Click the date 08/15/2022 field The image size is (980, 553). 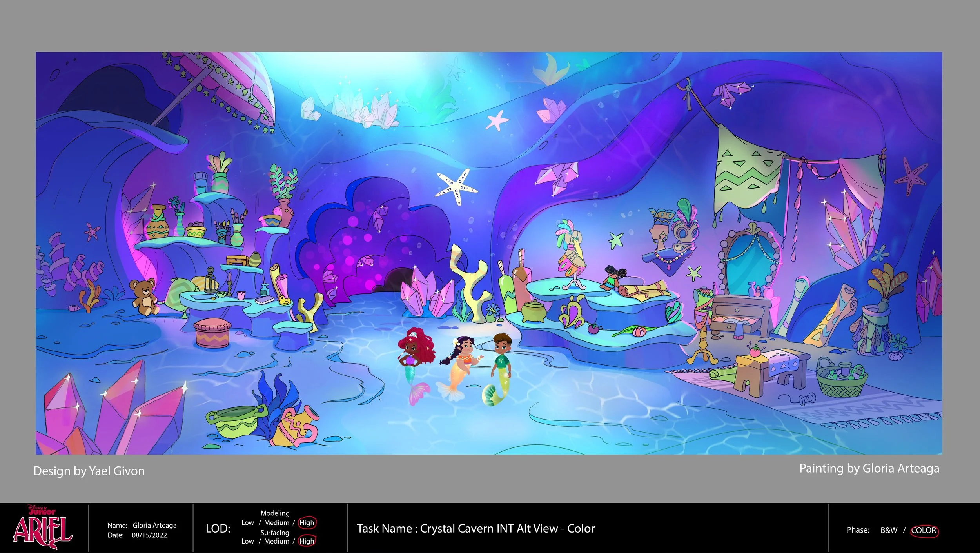pyautogui.click(x=149, y=535)
